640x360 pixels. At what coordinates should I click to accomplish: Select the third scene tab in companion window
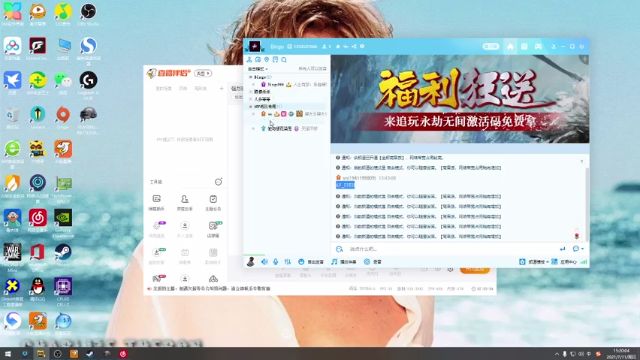pos(200,89)
